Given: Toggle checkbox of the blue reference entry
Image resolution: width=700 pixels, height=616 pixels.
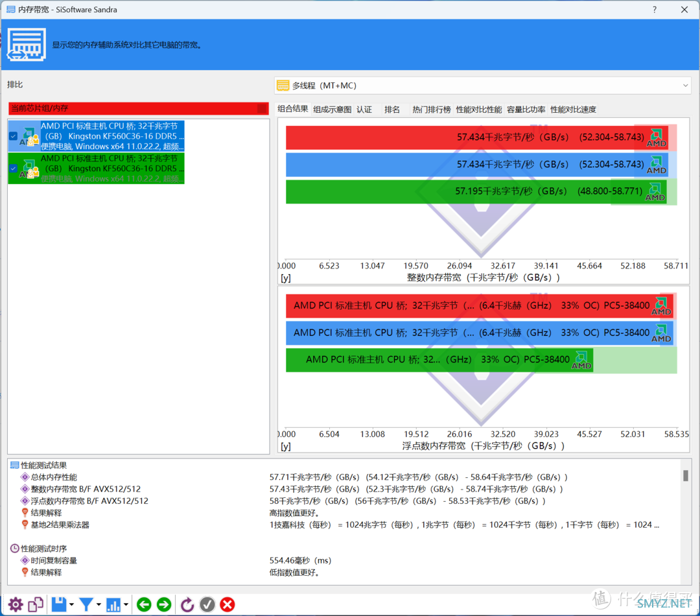Looking at the screenshot, I should (14, 136).
